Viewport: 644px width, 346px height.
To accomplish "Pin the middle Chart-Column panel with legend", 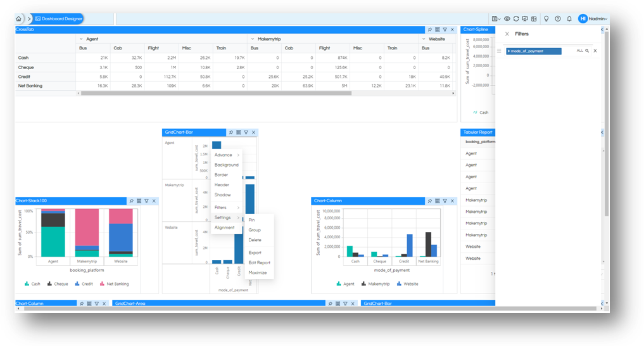I will point(429,201).
